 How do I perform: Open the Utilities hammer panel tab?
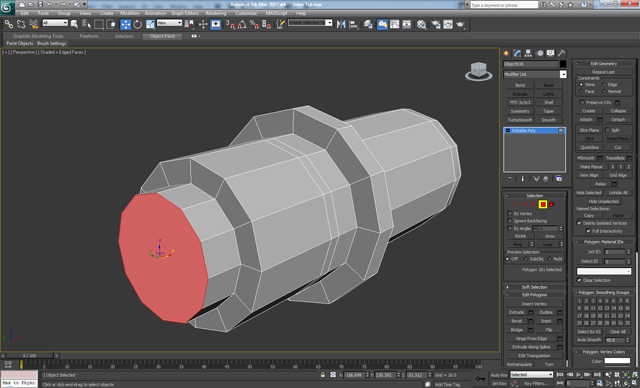pos(562,53)
